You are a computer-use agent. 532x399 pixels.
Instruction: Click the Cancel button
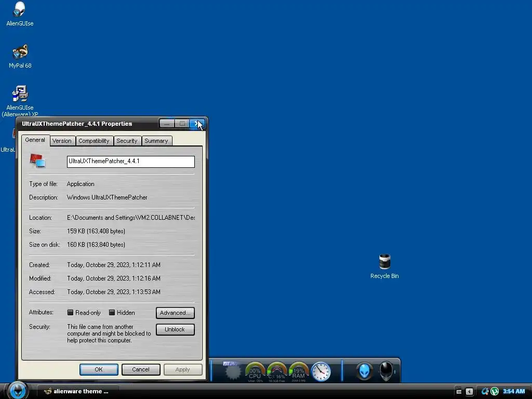click(141, 369)
